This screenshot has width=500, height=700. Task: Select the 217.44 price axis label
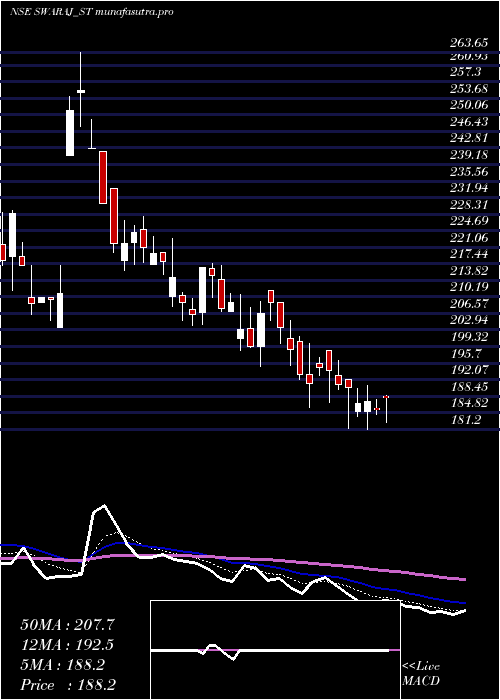(467, 254)
